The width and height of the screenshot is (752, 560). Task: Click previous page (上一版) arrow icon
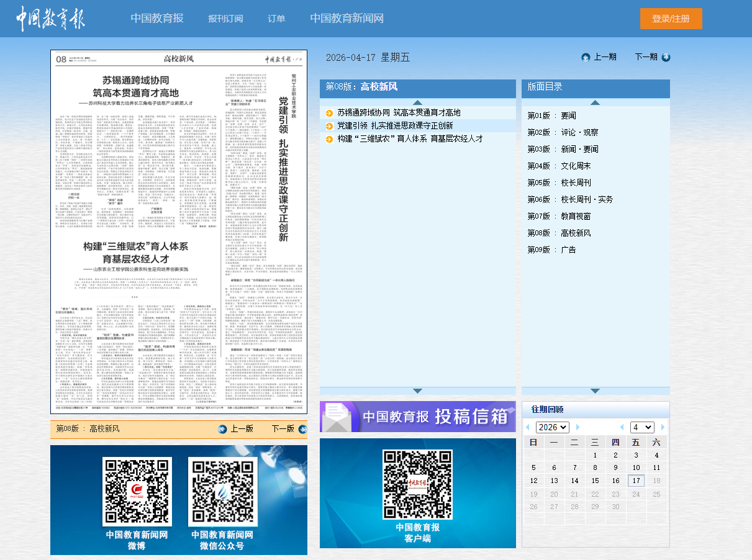tap(223, 429)
